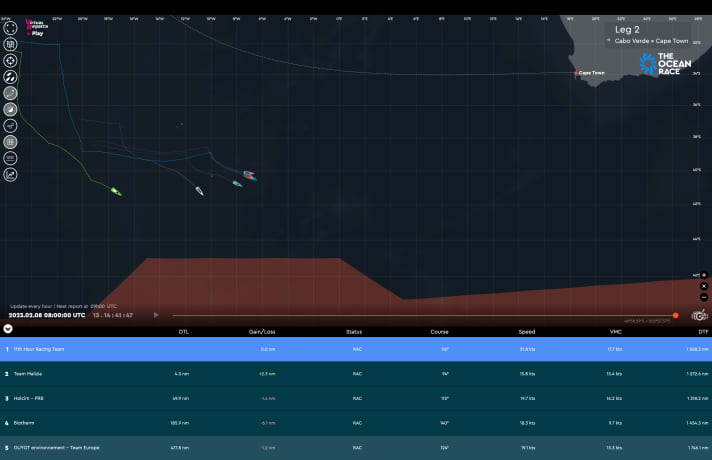Image resolution: width=712 pixels, height=460 pixels.
Task: Sort by the Gain/Loss column header
Action: click(x=262, y=332)
